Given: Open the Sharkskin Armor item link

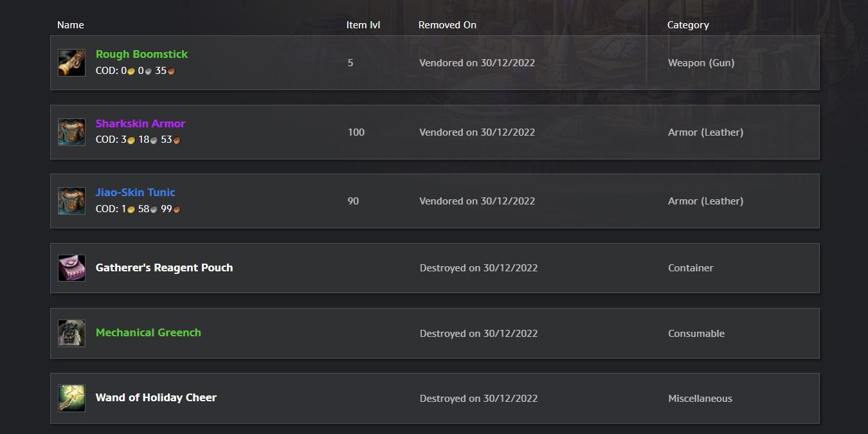Looking at the screenshot, I should click(x=140, y=123).
